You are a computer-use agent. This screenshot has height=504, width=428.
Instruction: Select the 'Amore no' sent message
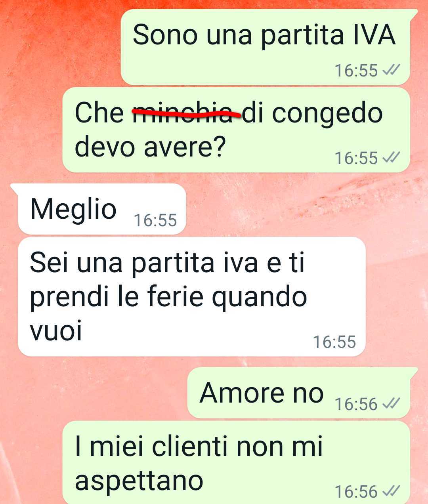(302, 393)
